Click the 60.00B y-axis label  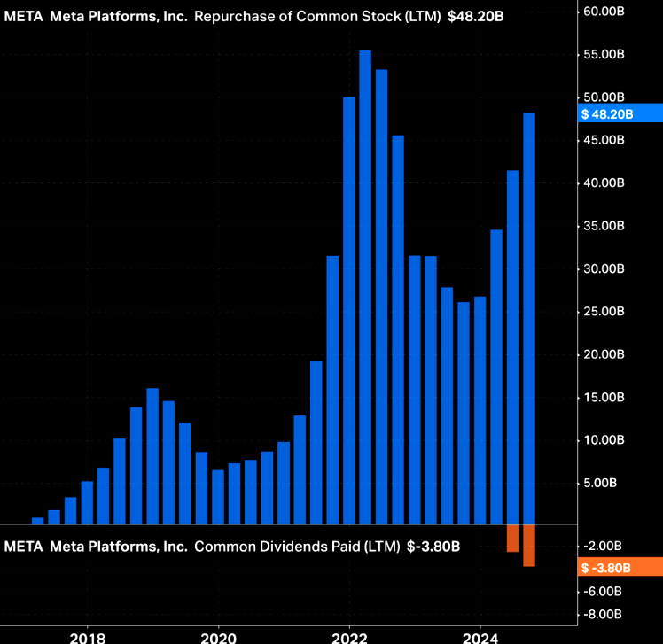(x=604, y=11)
